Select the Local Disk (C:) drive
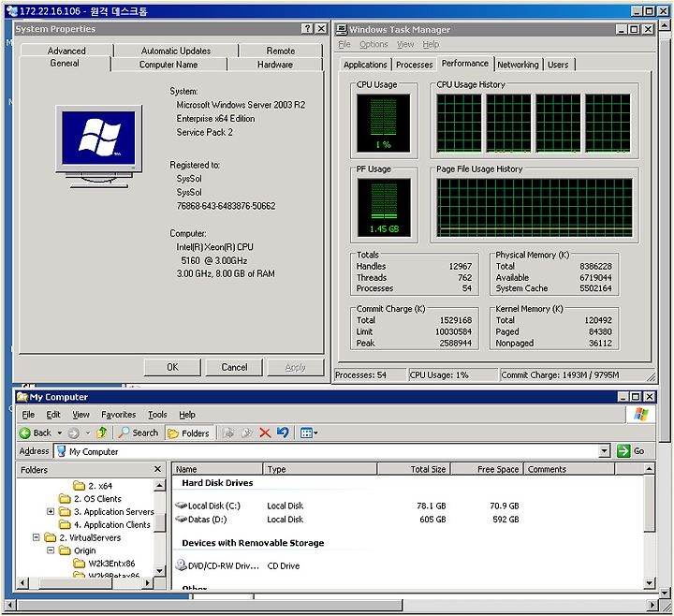This screenshot has height=616, width=674. [208, 506]
